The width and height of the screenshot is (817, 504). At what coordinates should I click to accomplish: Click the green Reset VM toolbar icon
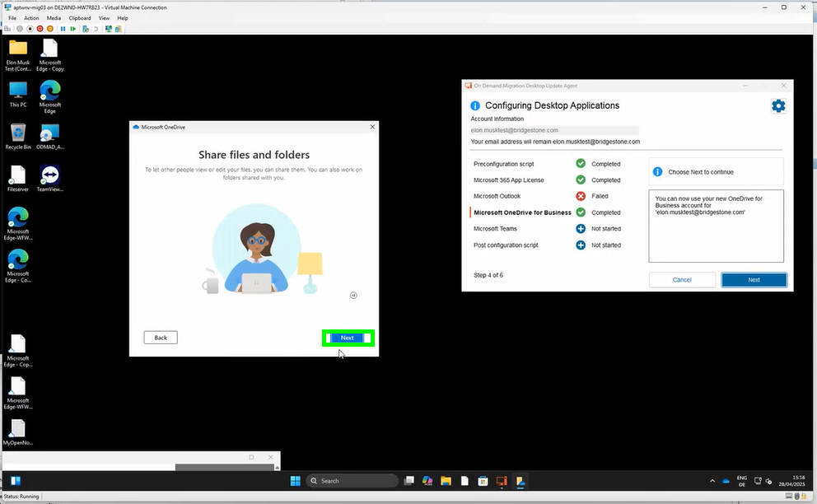click(x=73, y=29)
